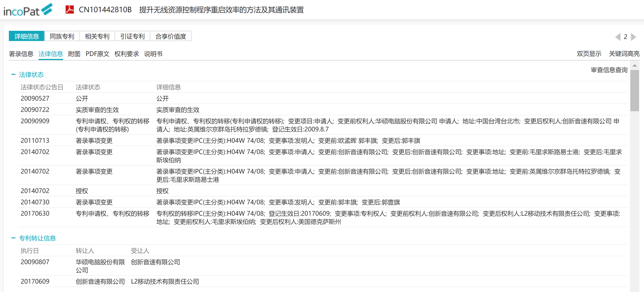
Task: Switch to 同族专利 tab
Action: pyautogui.click(x=62, y=36)
